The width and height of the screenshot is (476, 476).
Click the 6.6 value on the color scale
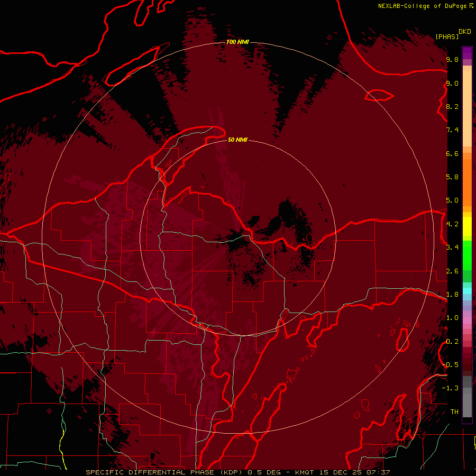452,153
